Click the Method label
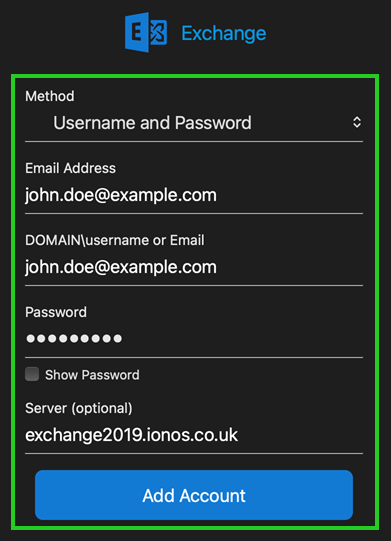Image resolution: width=391 pixels, height=541 pixels. [50, 96]
